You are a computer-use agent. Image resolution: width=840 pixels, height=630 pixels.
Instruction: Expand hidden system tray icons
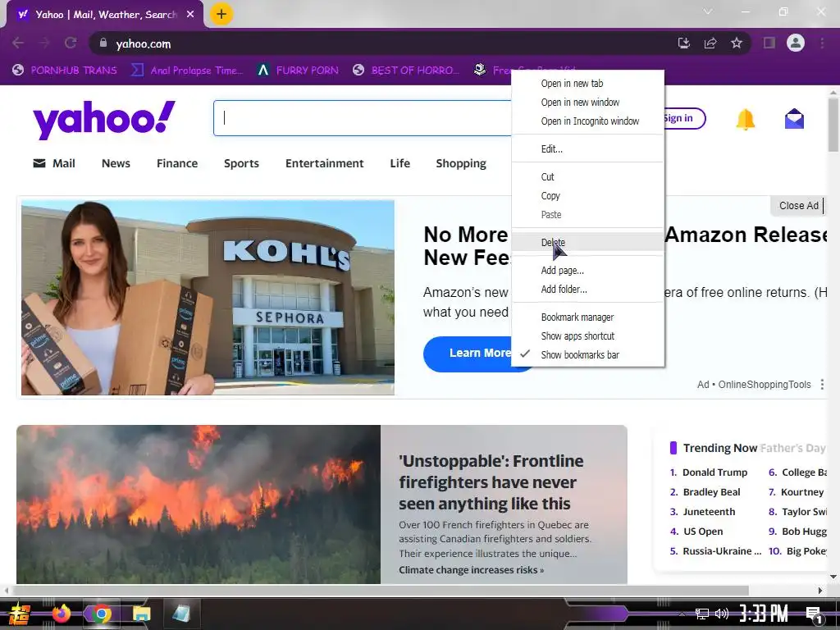point(681,614)
